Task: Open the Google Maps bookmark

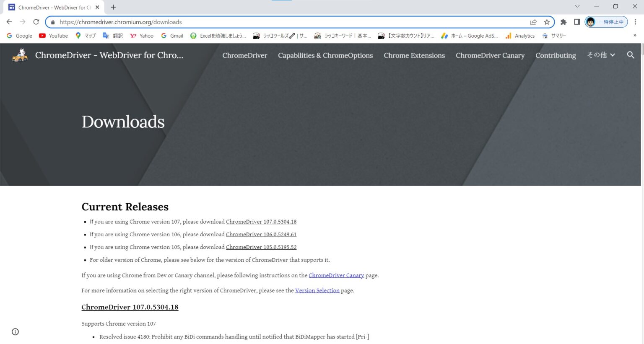Action: (86, 36)
